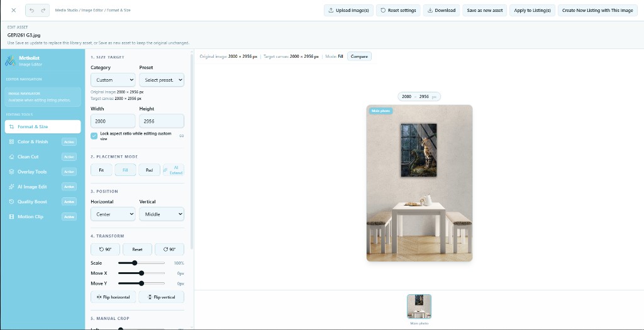
Task: Click the Media Studio breadcrumb text
Action: (x=66, y=10)
